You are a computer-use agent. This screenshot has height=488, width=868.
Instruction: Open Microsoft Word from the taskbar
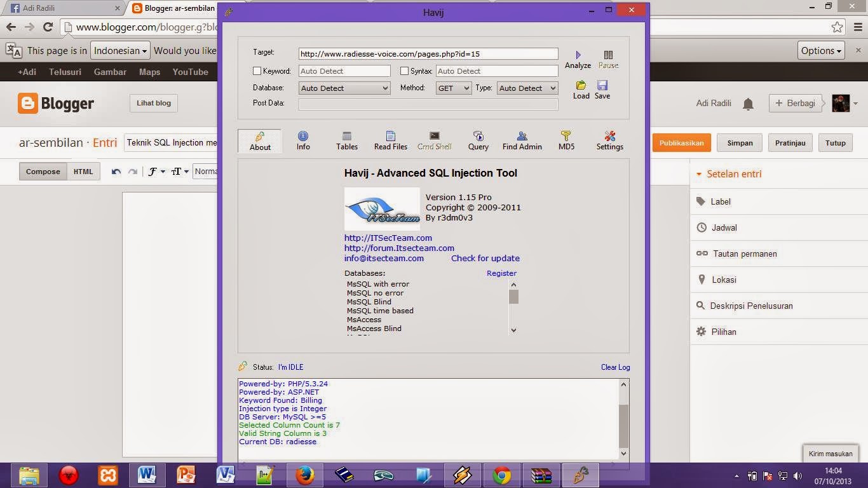coord(147,475)
